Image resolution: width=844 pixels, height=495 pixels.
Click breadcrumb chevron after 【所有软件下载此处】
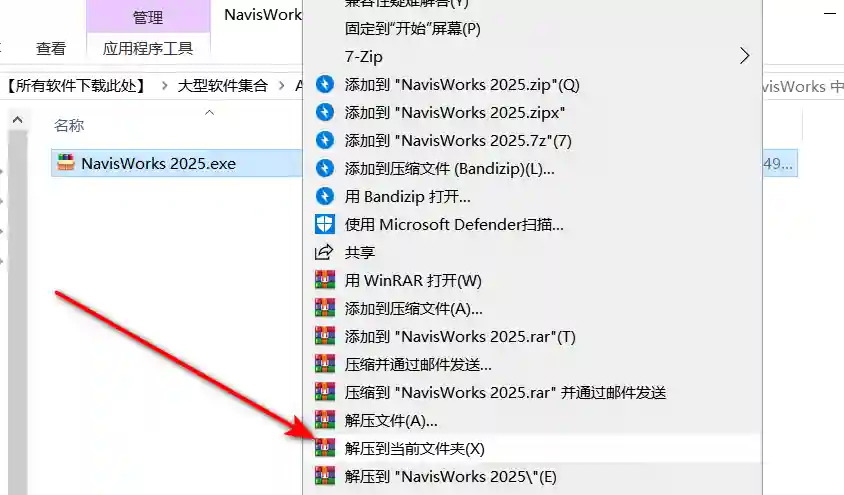coord(165,86)
